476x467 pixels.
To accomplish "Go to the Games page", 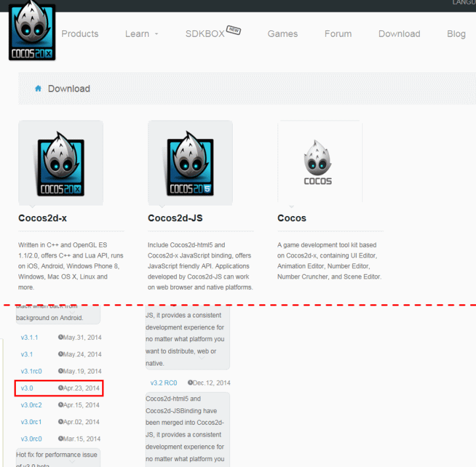I will pos(283,34).
